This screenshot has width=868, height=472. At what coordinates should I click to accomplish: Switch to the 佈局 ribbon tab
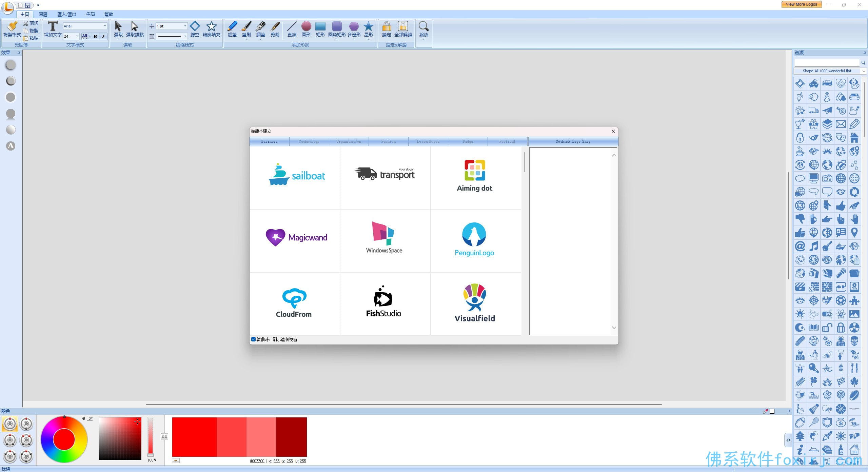tap(90, 14)
